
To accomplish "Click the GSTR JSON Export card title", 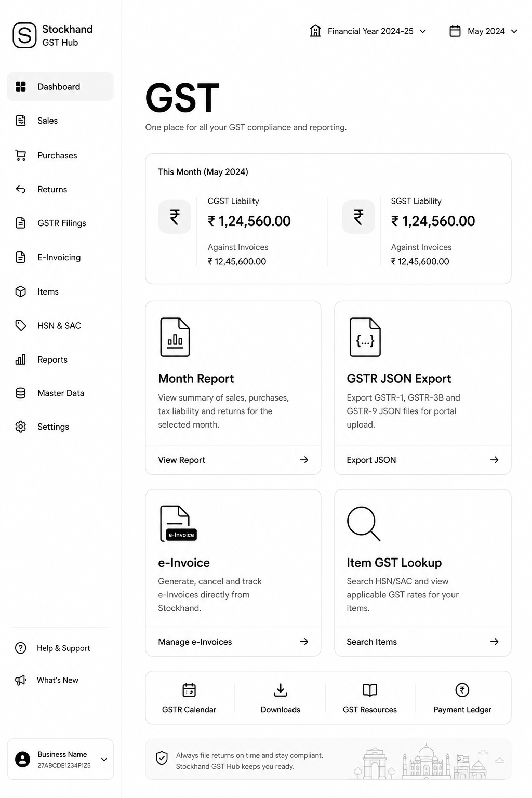I will coord(399,379).
